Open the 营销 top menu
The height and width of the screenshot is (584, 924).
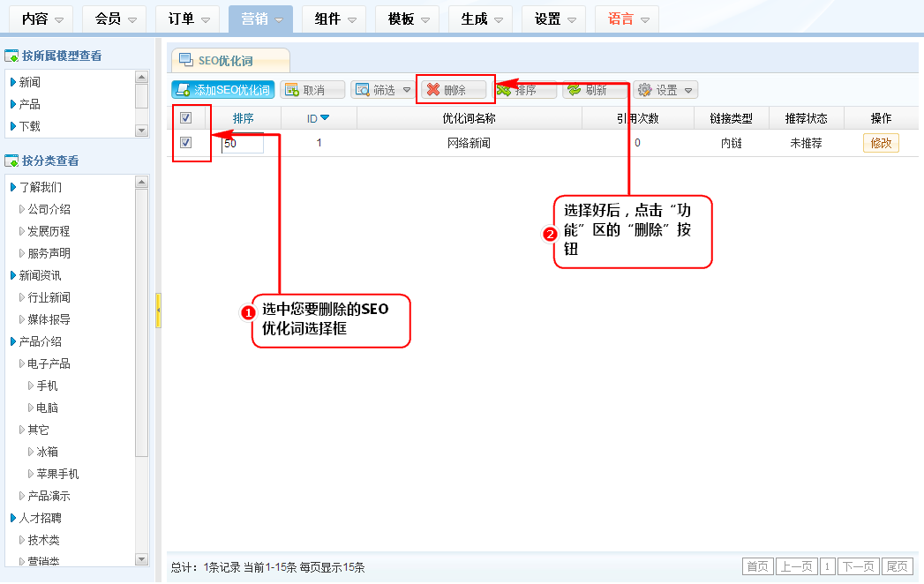[x=260, y=19]
